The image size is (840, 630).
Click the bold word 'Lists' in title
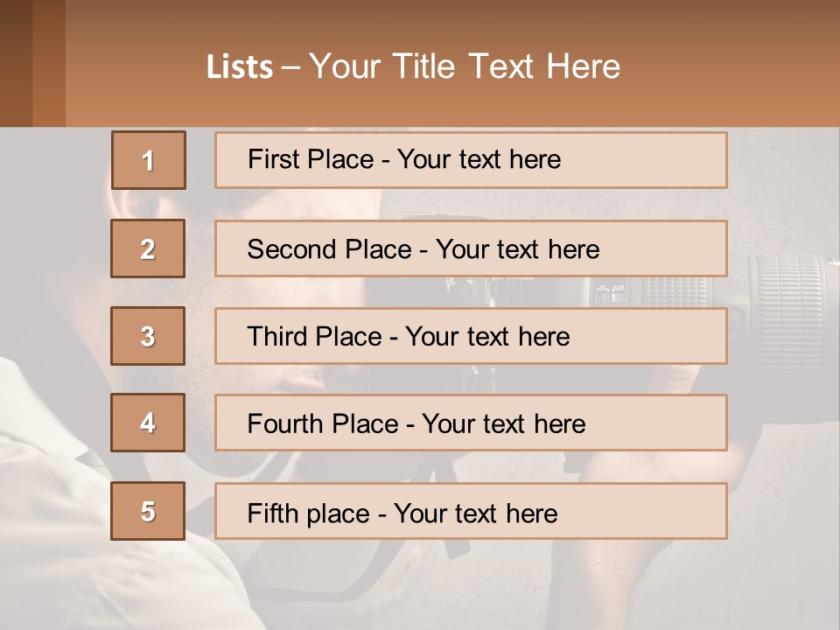point(240,67)
